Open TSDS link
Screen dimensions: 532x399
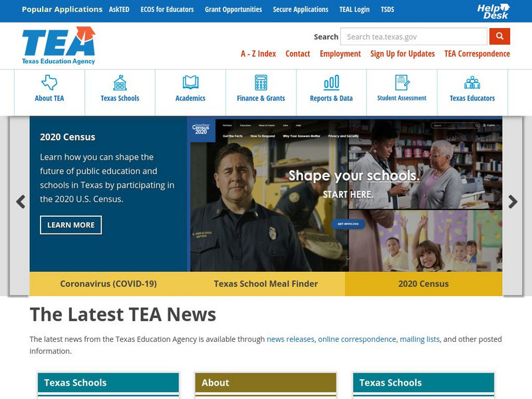click(x=388, y=9)
